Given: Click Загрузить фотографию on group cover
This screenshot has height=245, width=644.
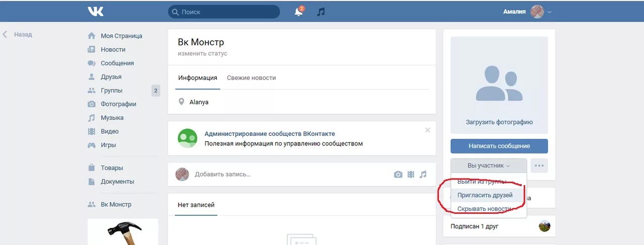Looking at the screenshot, I should coord(499,122).
